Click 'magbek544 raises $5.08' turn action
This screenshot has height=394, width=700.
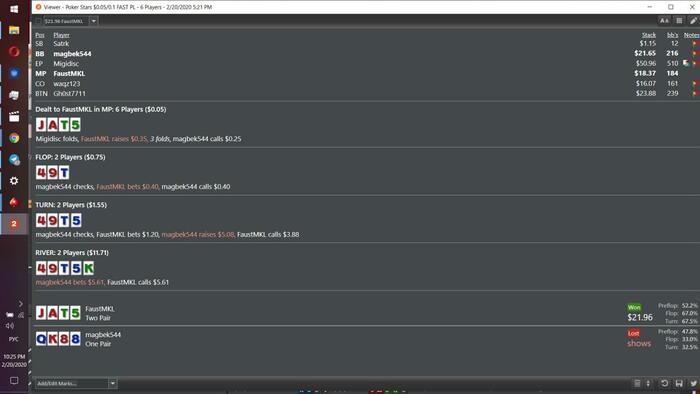[198, 234]
